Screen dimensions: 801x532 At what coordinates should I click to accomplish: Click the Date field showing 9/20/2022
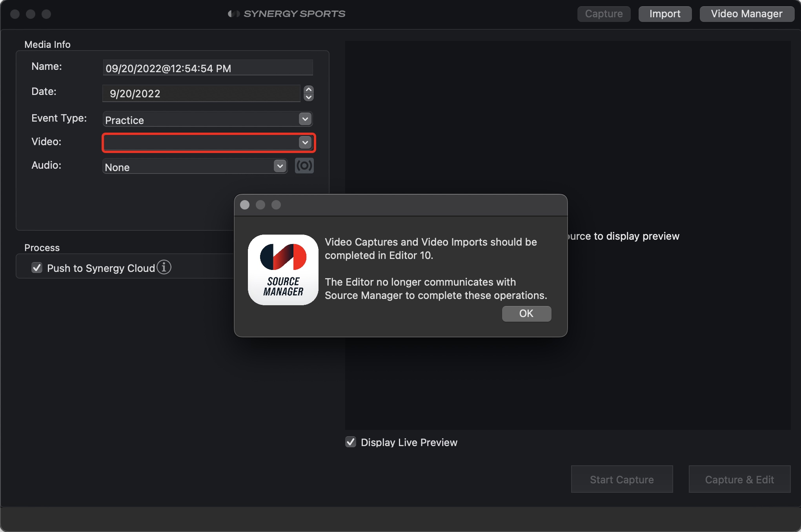(x=201, y=93)
